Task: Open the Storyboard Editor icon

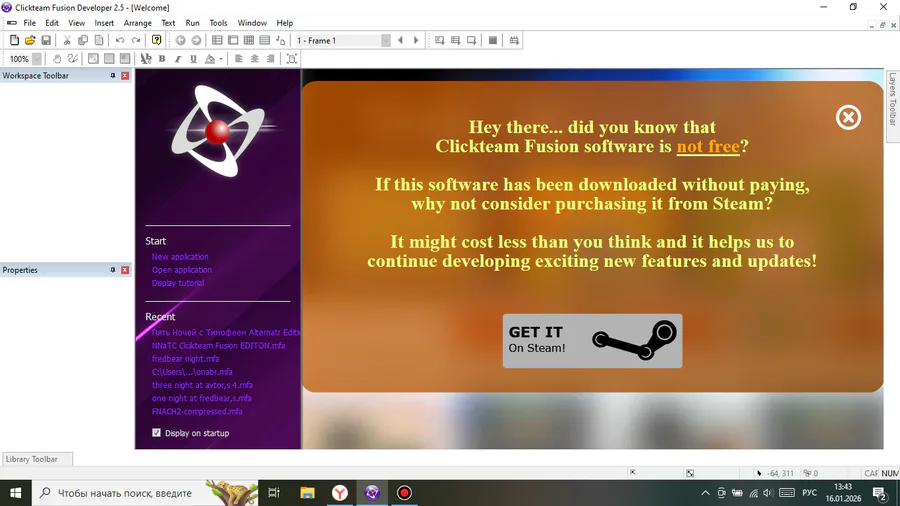Action: tap(217, 40)
